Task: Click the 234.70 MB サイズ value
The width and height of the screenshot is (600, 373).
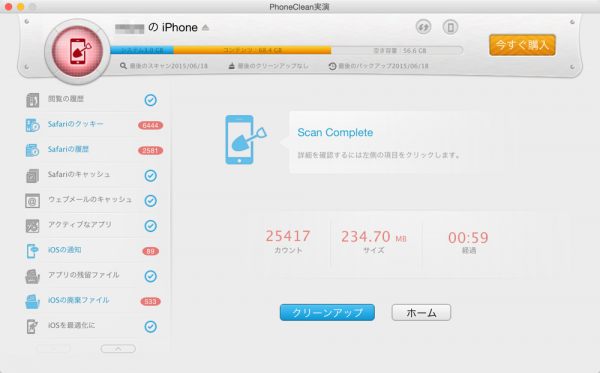Action: 374,236
